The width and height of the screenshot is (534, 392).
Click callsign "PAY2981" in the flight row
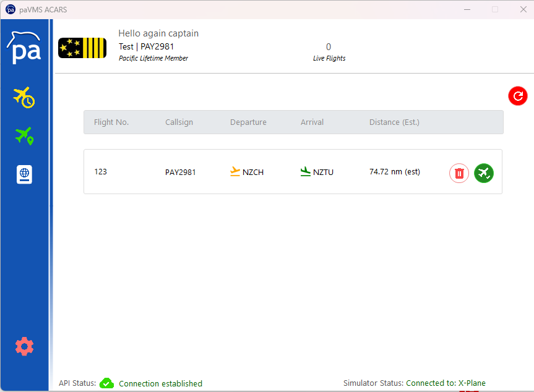coord(181,172)
